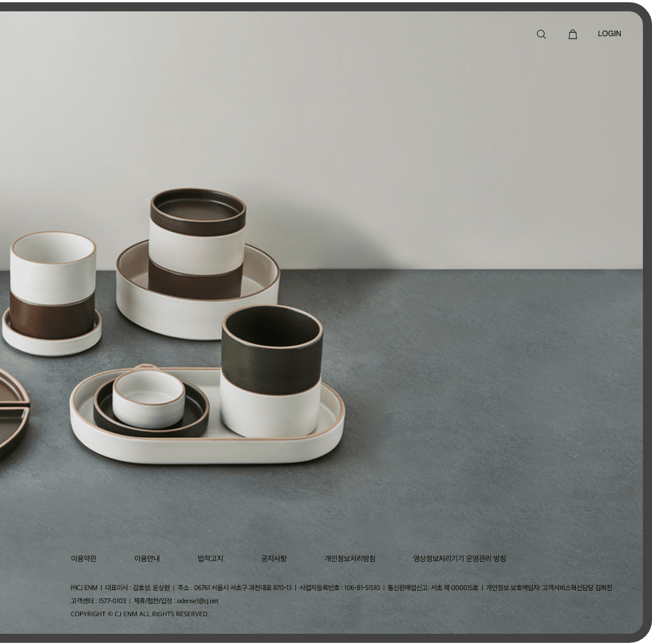Open the 이용안내 footer link
Viewport: 652px width, 644px height.
click(147, 558)
